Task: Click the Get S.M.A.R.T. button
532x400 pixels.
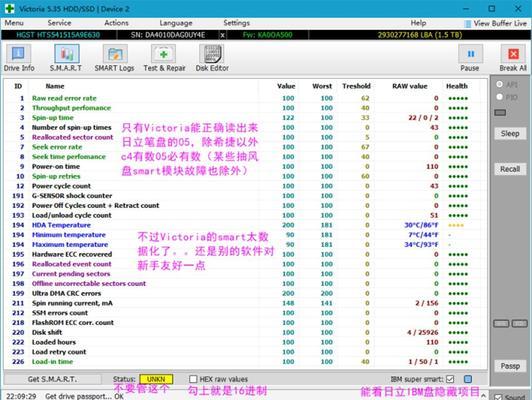Action: 52,379
